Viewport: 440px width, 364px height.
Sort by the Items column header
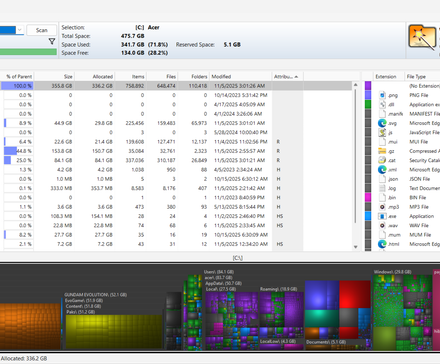(131, 76)
